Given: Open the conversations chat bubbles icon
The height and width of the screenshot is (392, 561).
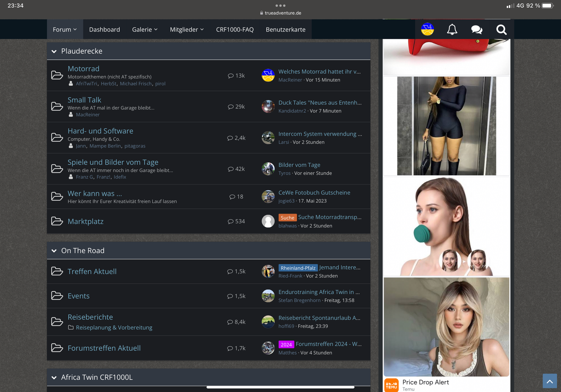Looking at the screenshot, I should tap(476, 29).
